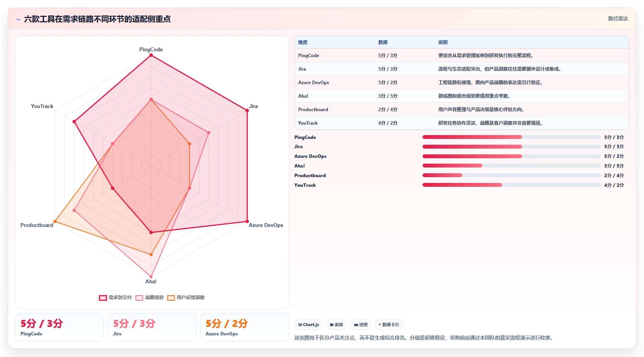Open the Jira 5分 / 3分 score card
Image resolution: width=644 pixels, height=357 pixels.
[152, 327]
